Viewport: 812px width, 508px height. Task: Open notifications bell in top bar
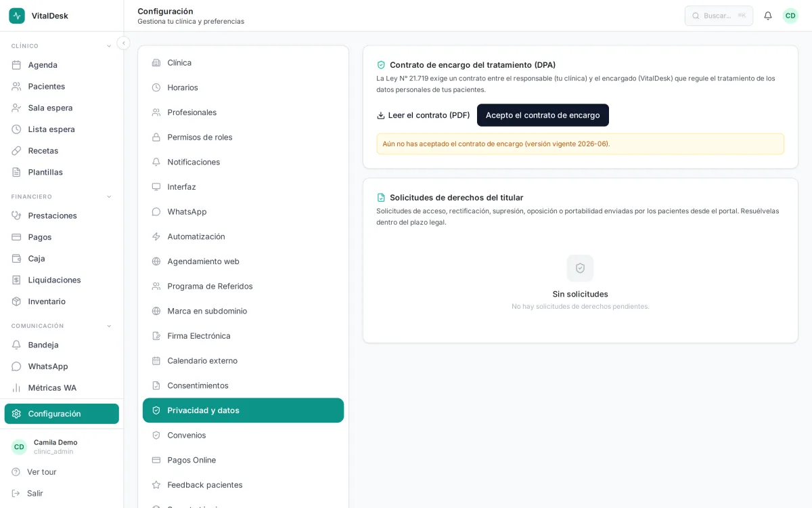coord(768,16)
